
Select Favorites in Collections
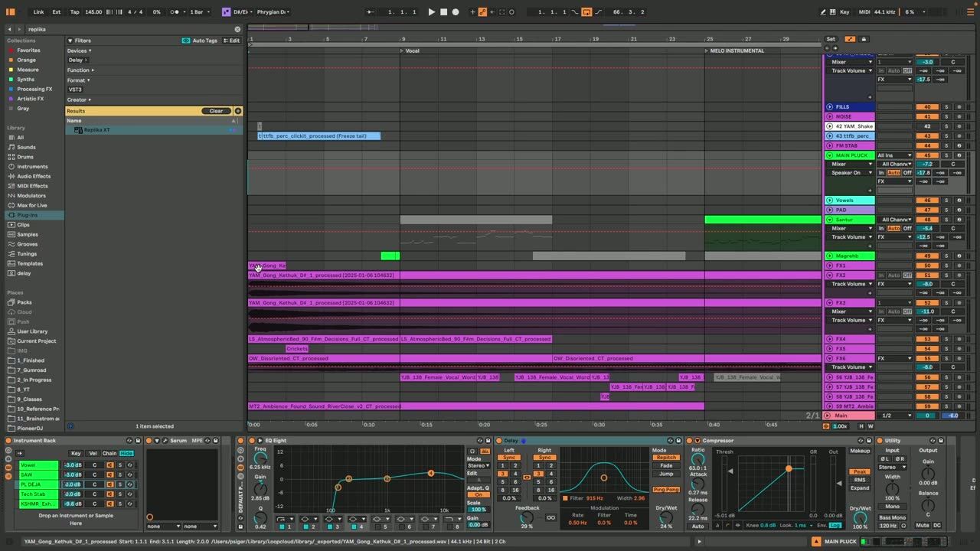[28, 51]
